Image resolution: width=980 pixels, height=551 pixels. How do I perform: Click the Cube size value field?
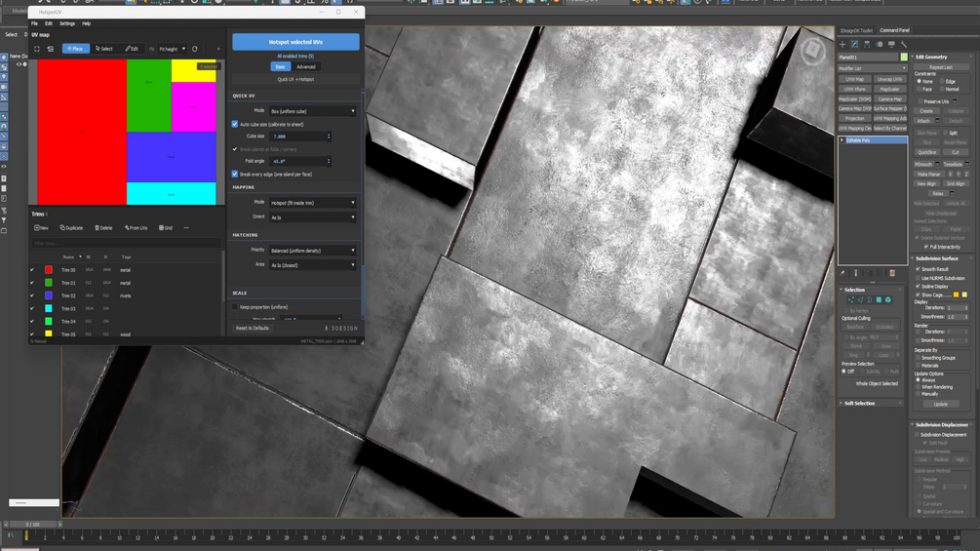coord(300,137)
